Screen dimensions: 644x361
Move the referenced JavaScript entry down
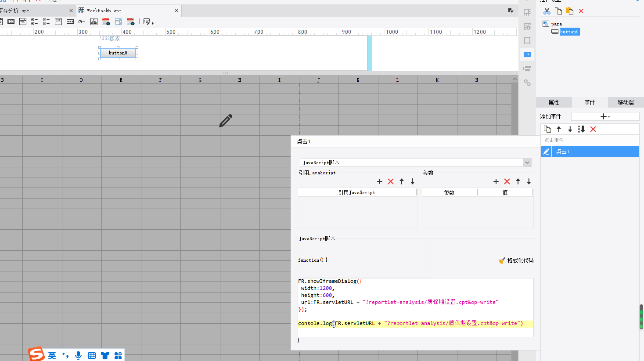tap(413, 181)
